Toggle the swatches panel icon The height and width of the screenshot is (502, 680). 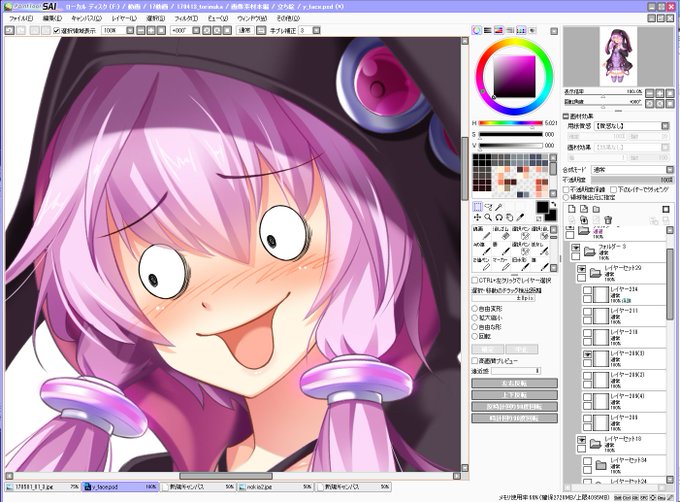click(x=521, y=30)
